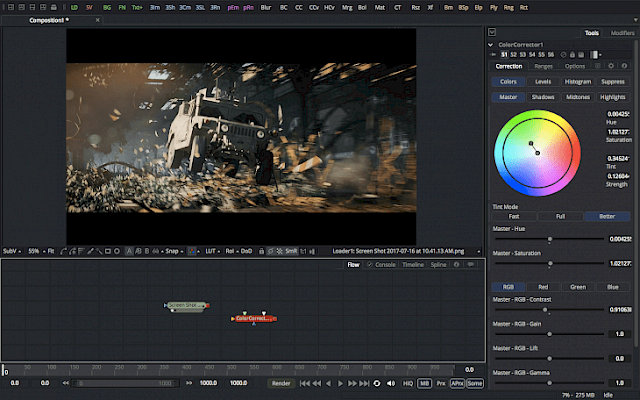Toggle HiQ high quality mode
This screenshot has height=400, width=640.
tap(407, 383)
